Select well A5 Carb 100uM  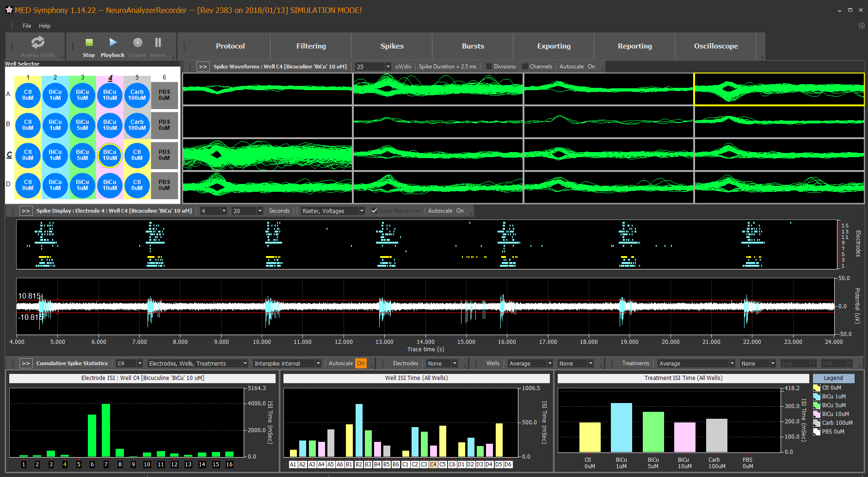coord(137,95)
